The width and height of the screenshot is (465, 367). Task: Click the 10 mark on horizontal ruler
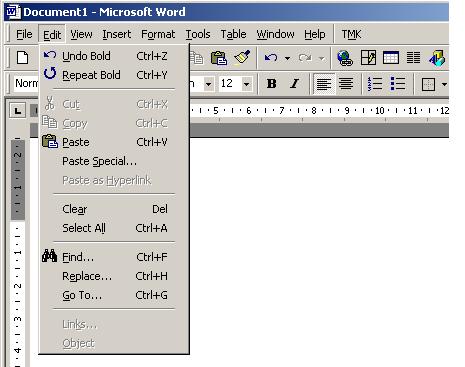[x=380, y=110]
